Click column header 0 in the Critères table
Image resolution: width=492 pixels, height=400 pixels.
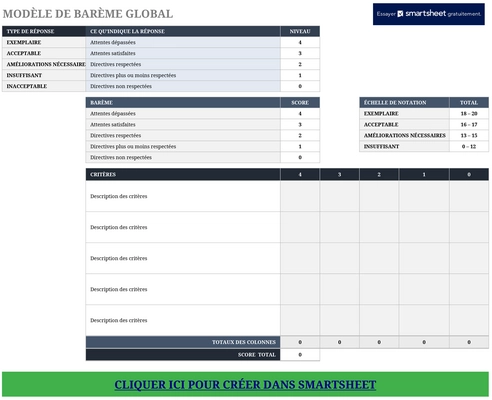(469, 175)
